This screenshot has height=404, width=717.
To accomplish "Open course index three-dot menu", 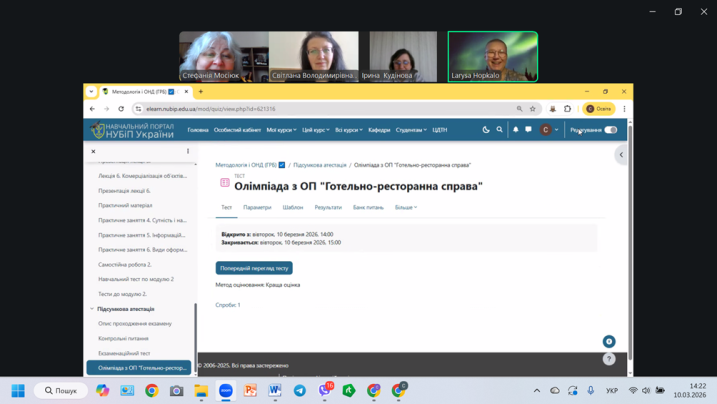I will [x=188, y=151].
